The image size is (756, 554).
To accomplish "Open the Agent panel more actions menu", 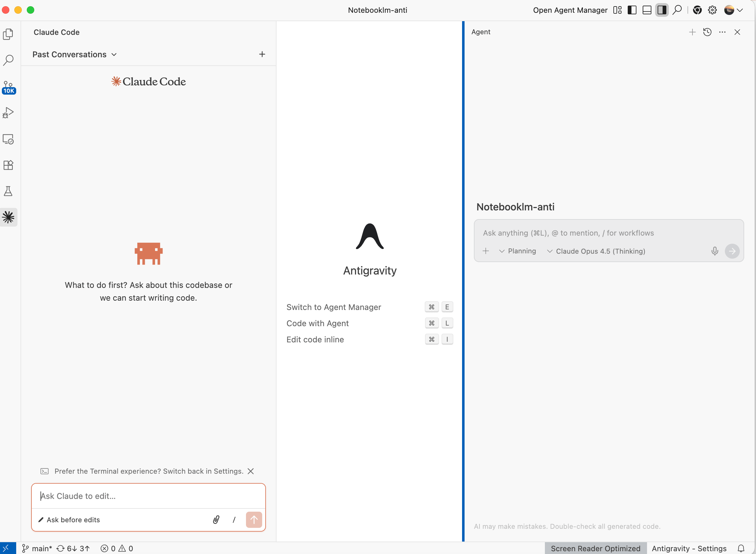I will pyautogui.click(x=722, y=32).
